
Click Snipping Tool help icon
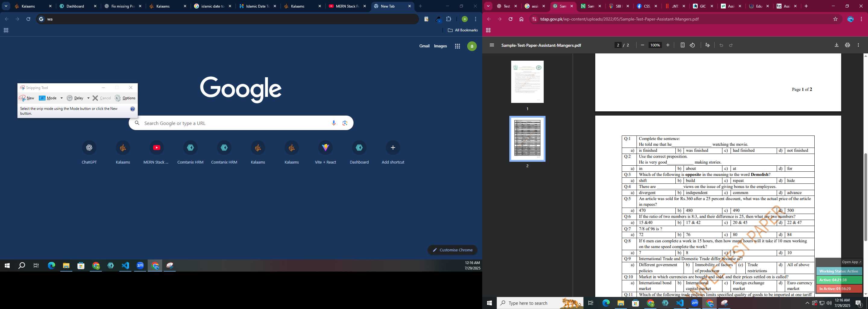(132, 109)
